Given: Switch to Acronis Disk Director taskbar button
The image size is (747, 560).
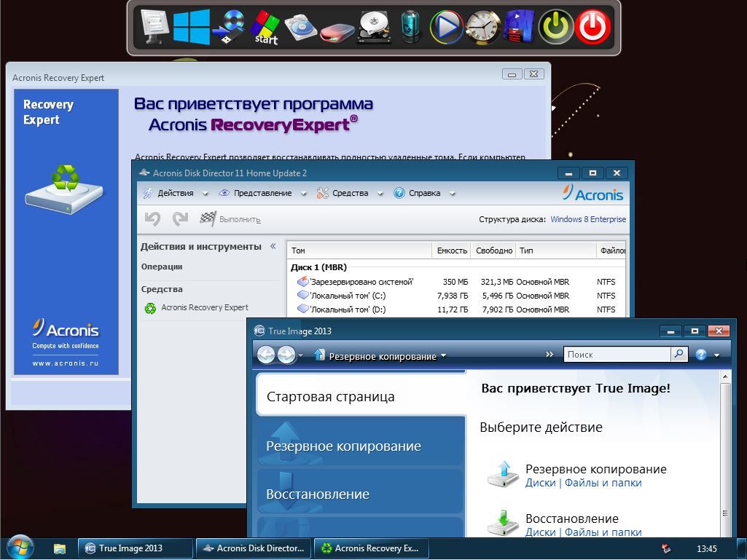Looking at the screenshot, I should 254,548.
